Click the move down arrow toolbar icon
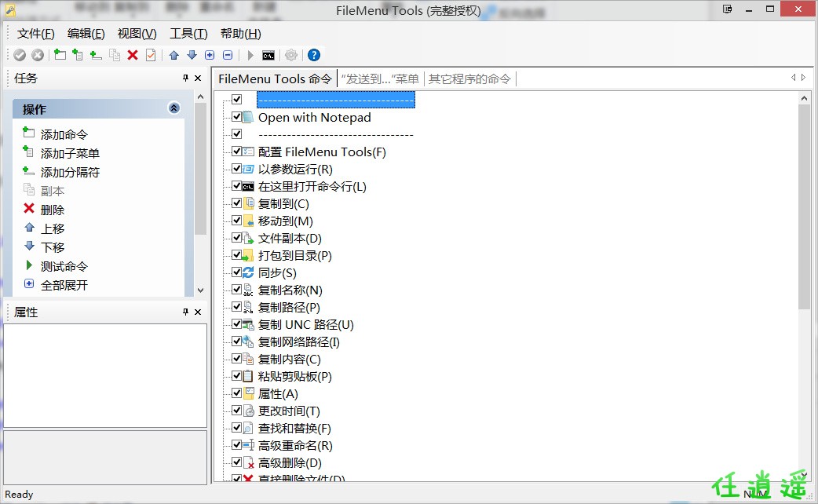This screenshot has width=818, height=504. pos(192,55)
